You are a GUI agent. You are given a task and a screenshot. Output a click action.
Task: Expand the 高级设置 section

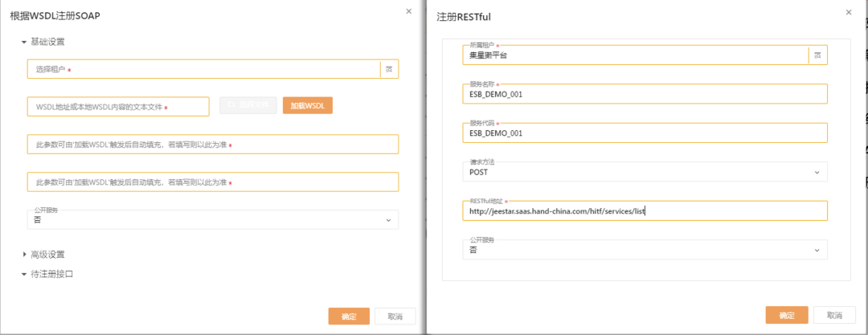[x=24, y=255]
